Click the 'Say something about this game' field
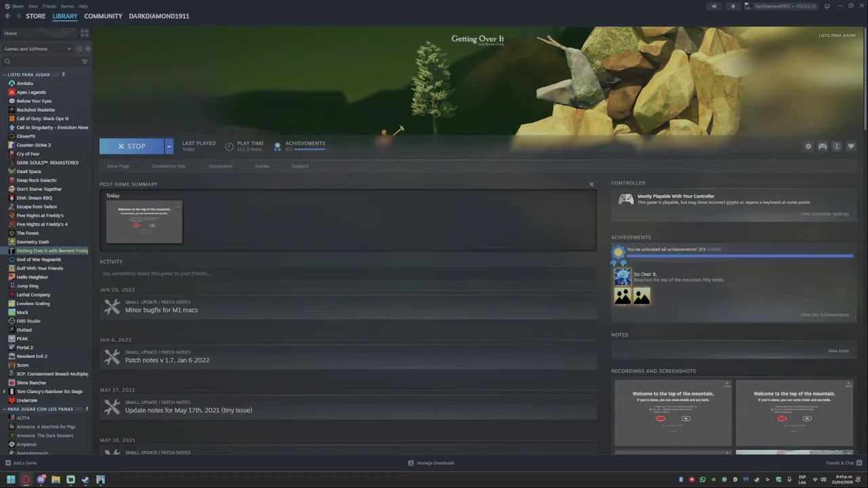This screenshot has height=488, width=868. (348, 274)
